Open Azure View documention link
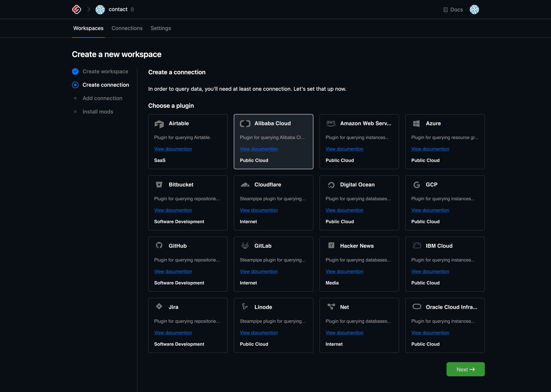The height and width of the screenshot is (392, 551). pyautogui.click(x=430, y=149)
